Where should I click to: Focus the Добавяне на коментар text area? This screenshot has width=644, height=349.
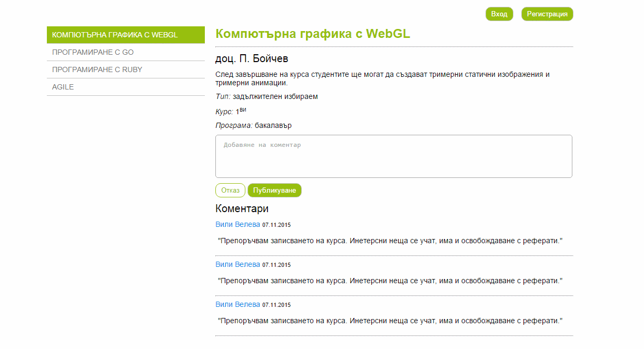393,156
